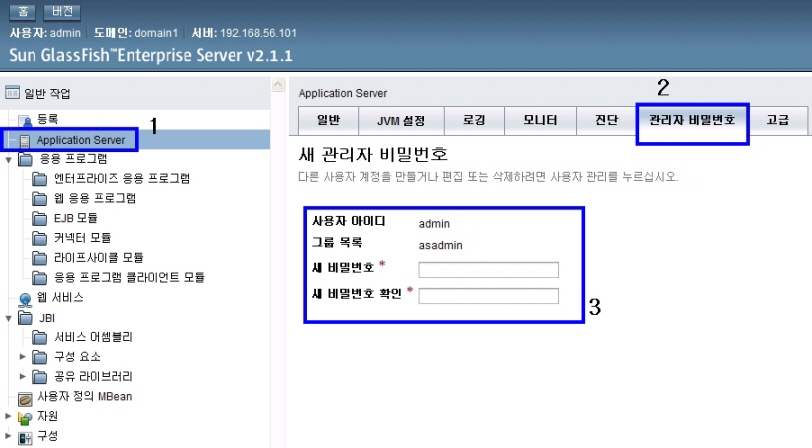Click the tree panel scroll-up arrow

278,84
